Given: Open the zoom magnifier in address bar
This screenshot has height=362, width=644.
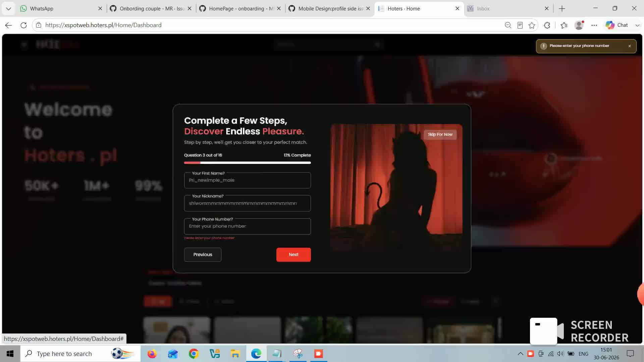Looking at the screenshot, I should [x=508, y=25].
